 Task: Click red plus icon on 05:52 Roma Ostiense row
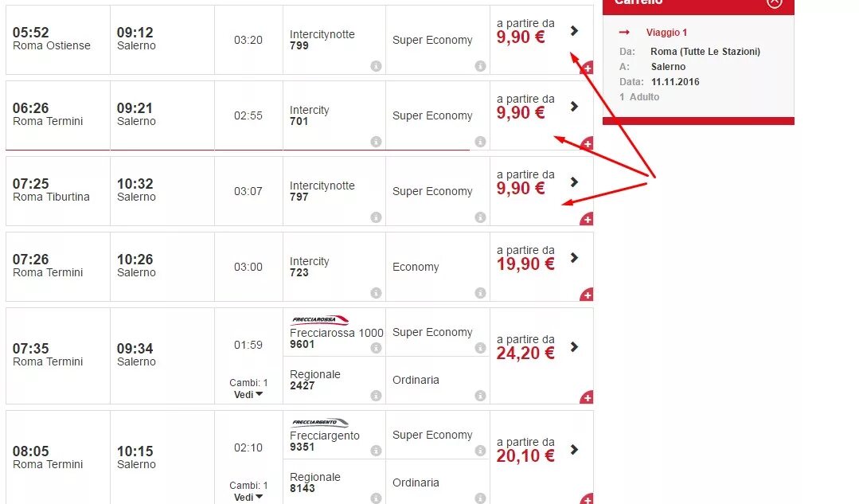588,68
